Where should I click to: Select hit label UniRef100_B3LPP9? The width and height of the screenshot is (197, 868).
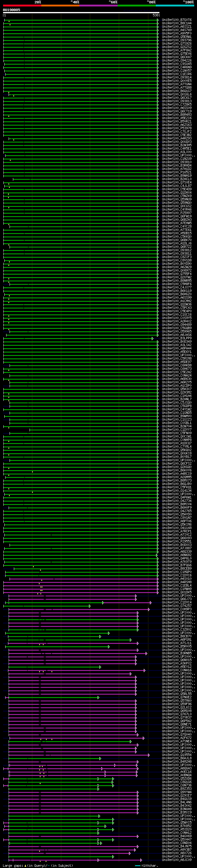point(177,338)
